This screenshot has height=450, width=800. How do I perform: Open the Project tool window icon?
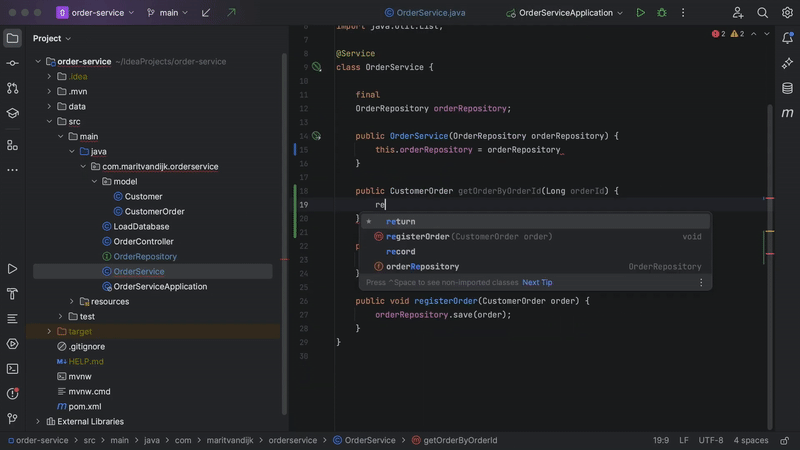pos(12,38)
